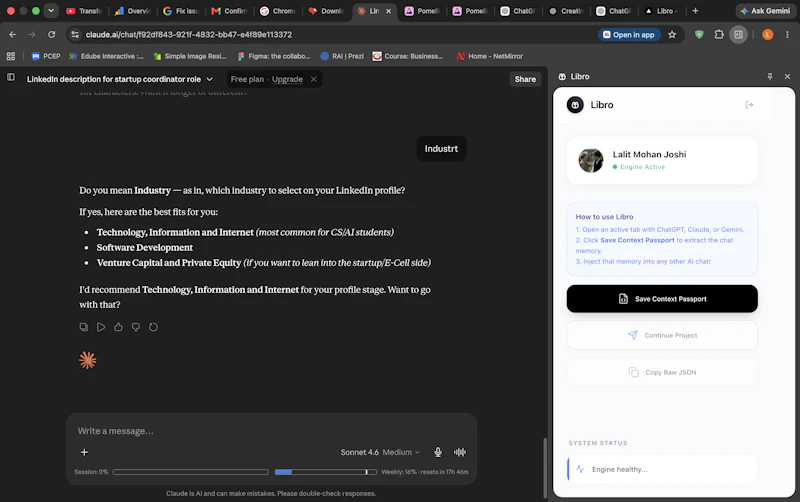
Task: Click Save Context Passport button
Action: point(662,299)
